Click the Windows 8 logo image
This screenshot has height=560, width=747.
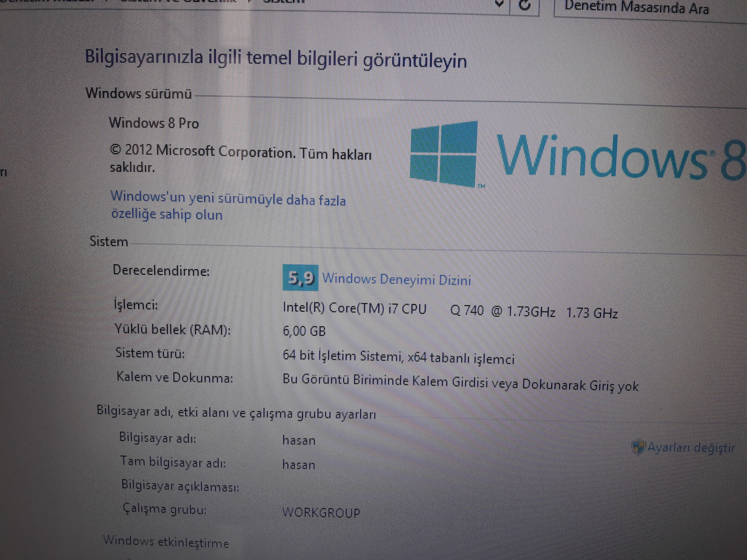[578, 154]
